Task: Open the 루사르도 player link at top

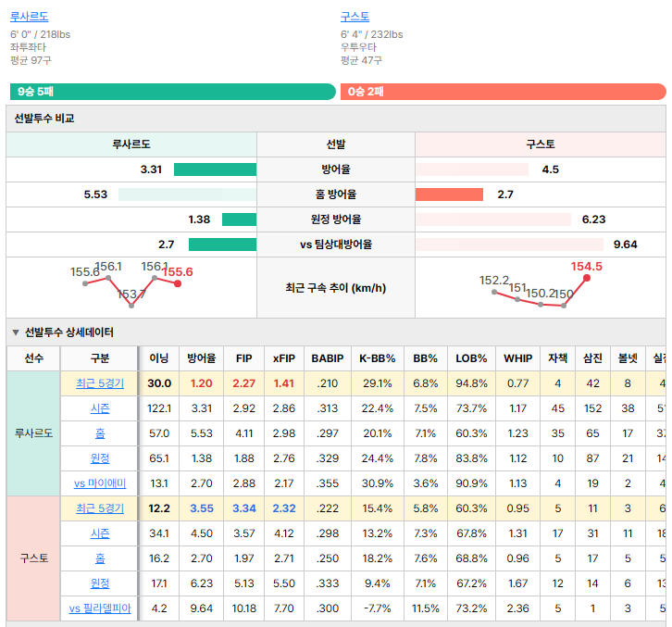Action: tap(29, 17)
